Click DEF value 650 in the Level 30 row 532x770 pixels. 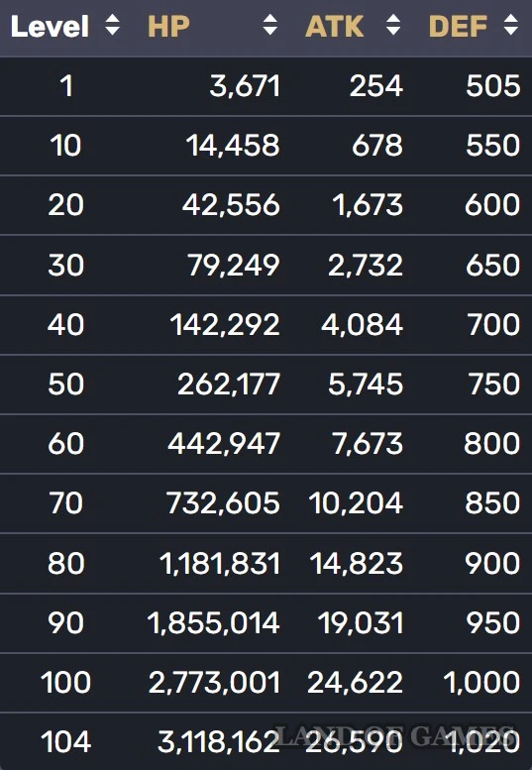(492, 266)
